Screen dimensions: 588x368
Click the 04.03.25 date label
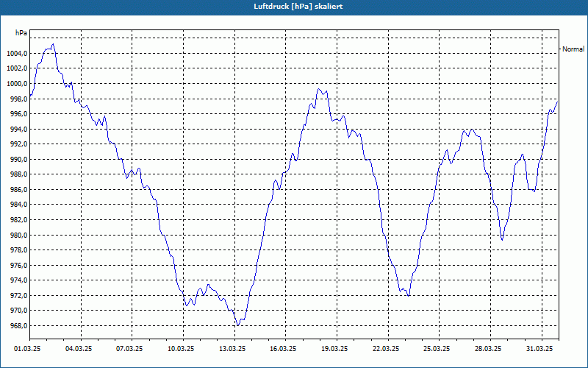(x=79, y=349)
